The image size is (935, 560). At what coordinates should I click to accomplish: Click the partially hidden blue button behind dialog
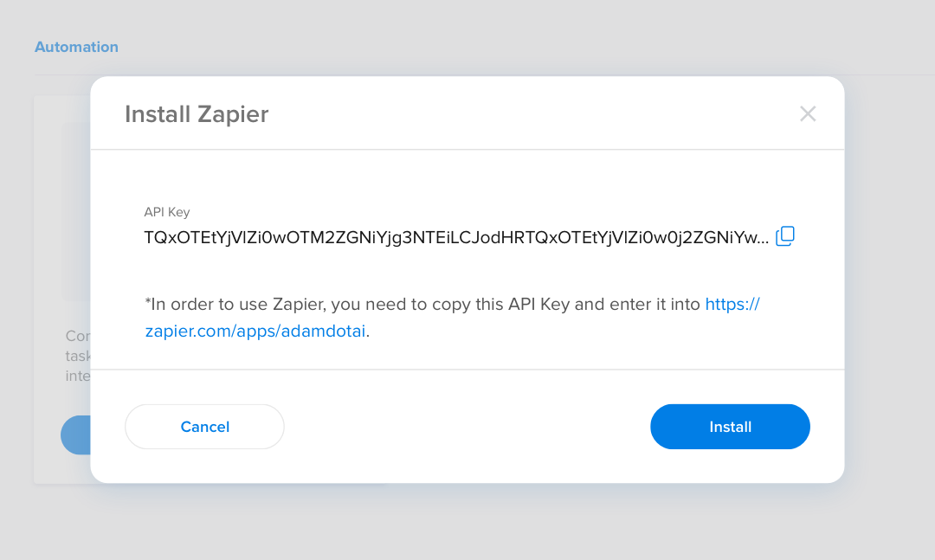pos(75,434)
